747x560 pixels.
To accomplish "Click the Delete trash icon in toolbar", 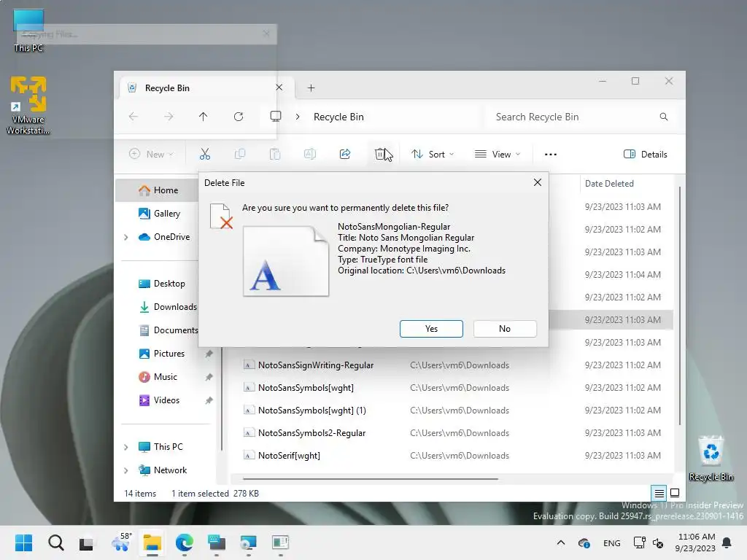I will click(379, 154).
